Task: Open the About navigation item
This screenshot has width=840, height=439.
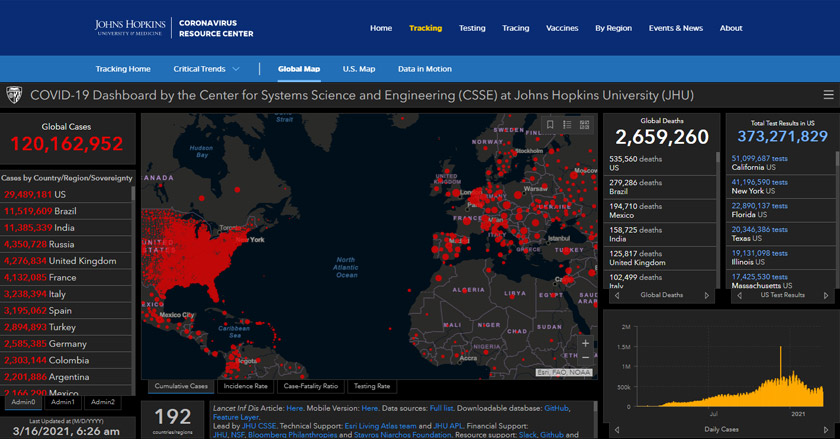Action: [x=731, y=28]
